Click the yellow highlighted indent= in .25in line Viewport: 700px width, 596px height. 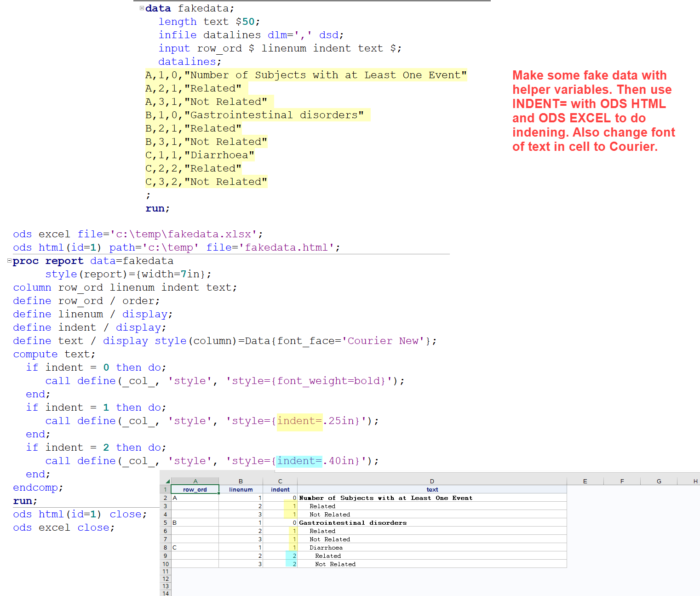tap(299, 421)
